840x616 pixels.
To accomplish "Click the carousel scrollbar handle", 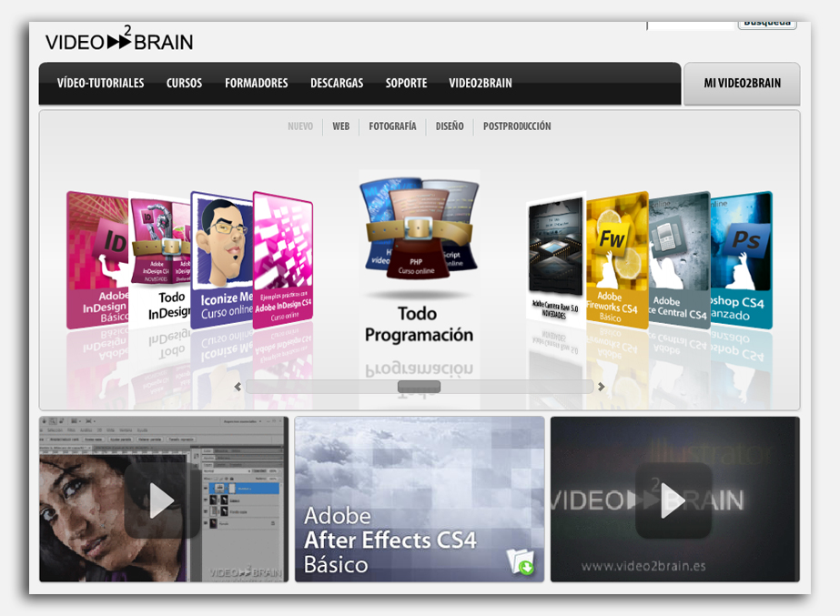I will click(x=419, y=386).
